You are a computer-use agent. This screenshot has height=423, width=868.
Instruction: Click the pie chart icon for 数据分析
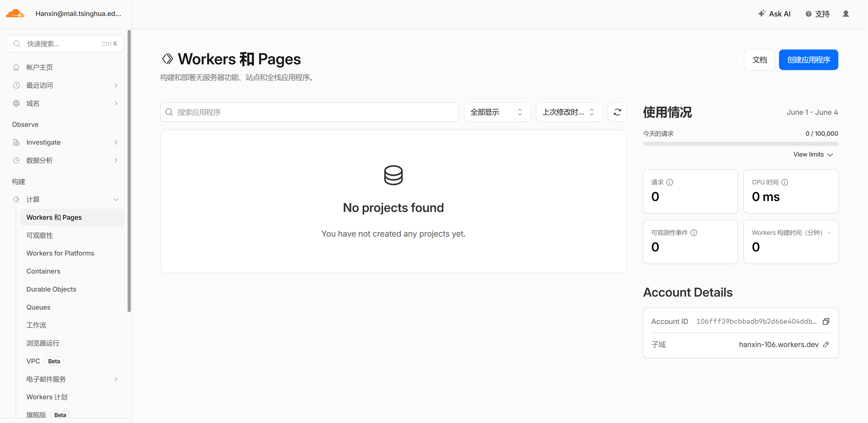tap(16, 160)
